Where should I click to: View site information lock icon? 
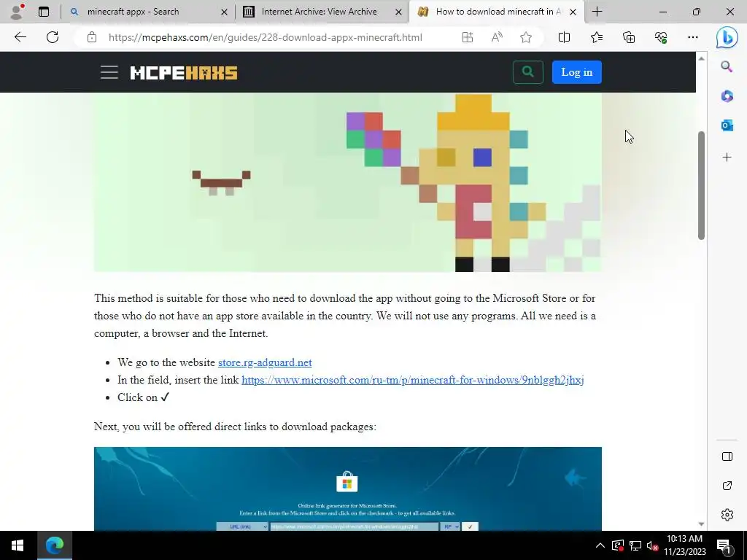tap(92, 37)
